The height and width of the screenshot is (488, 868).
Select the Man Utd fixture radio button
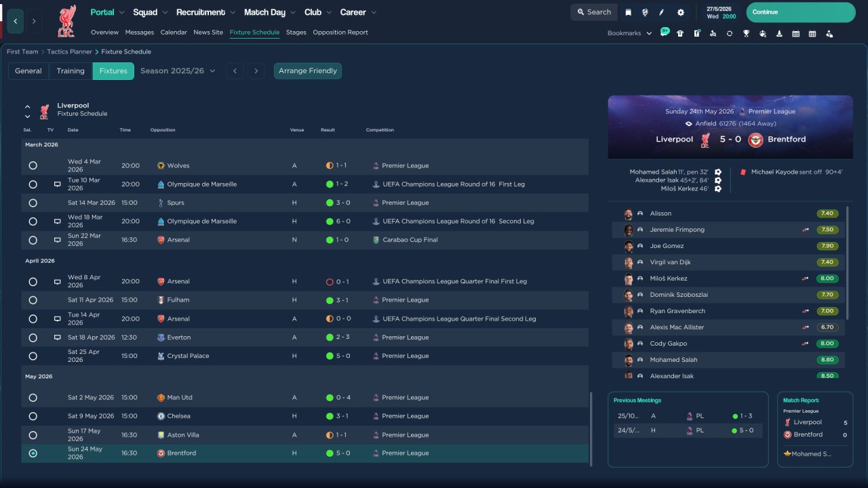(x=33, y=398)
